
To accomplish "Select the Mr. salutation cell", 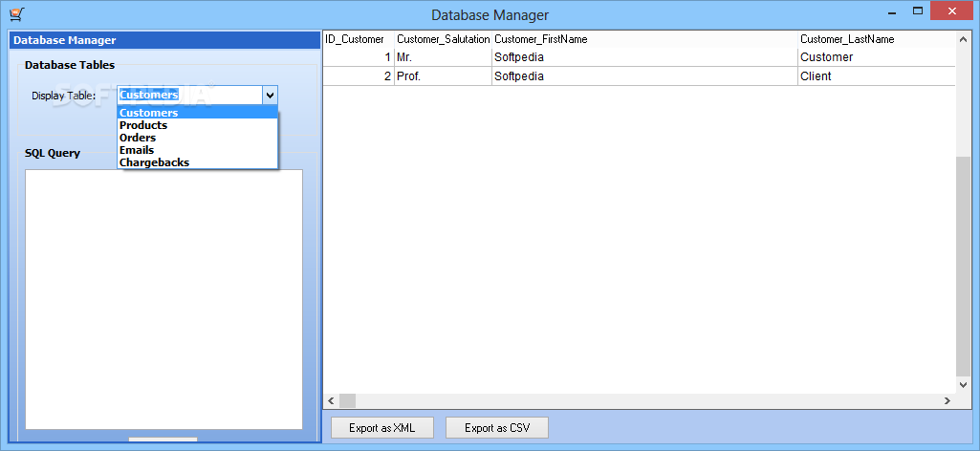I will [443, 57].
